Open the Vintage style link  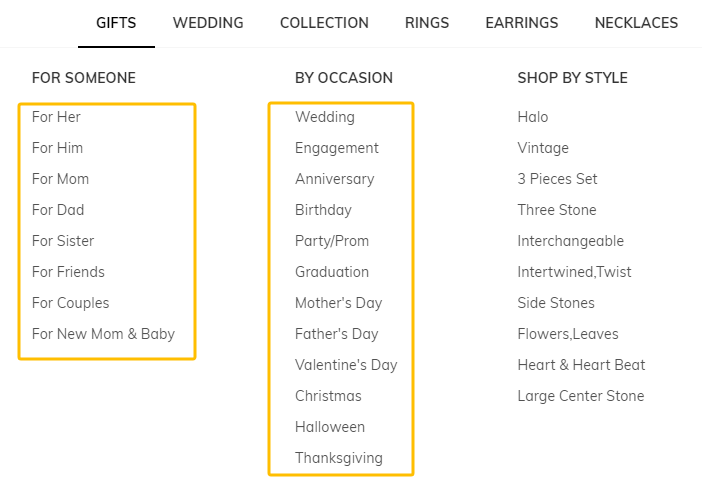543,148
